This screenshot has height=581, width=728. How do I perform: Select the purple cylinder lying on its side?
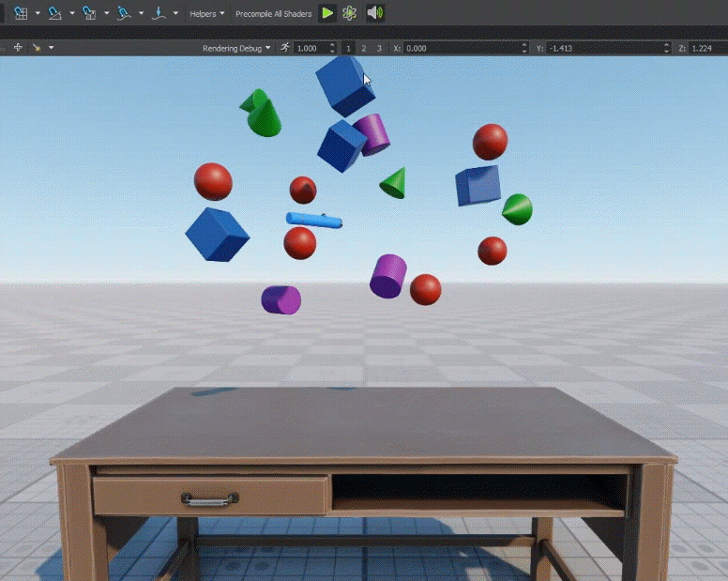281,300
